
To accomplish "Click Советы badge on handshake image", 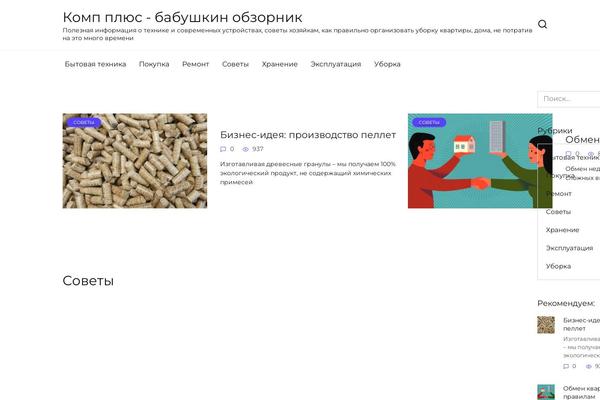I will 429,122.
